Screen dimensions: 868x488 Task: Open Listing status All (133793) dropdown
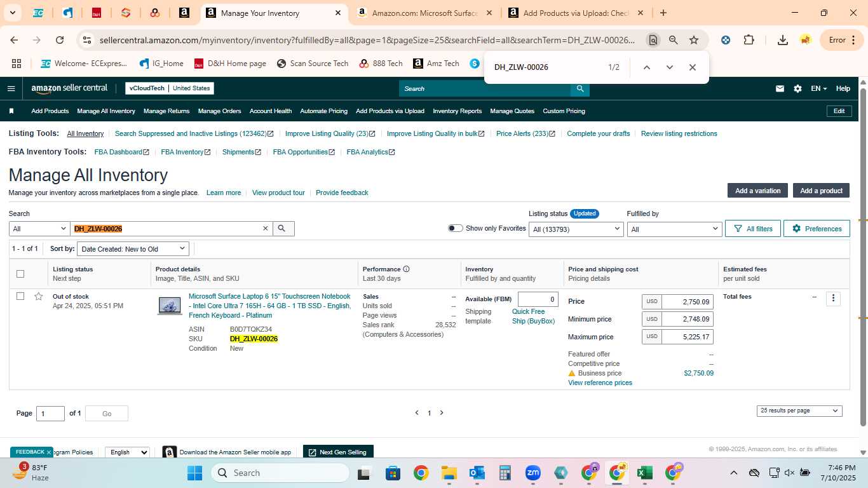click(x=576, y=229)
